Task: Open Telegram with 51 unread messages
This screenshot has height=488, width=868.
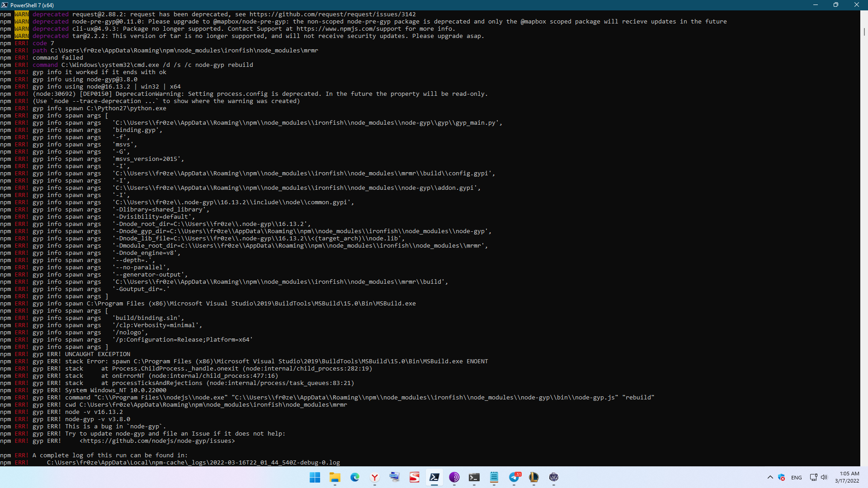Action: [514, 478]
